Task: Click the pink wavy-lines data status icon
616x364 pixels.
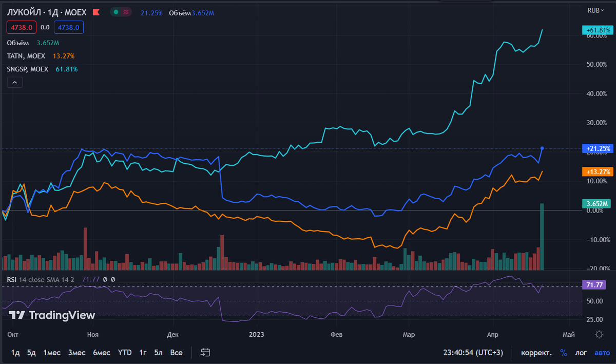Action: [126, 12]
